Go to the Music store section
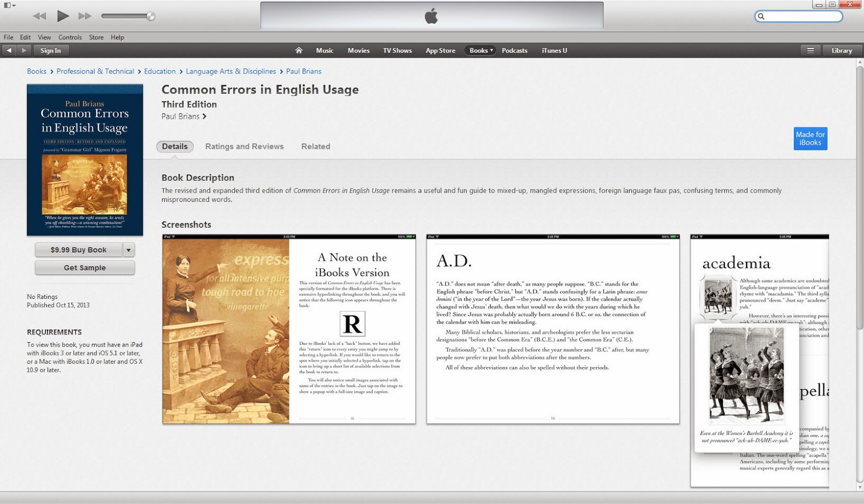The height and width of the screenshot is (504, 864). click(325, 51)
